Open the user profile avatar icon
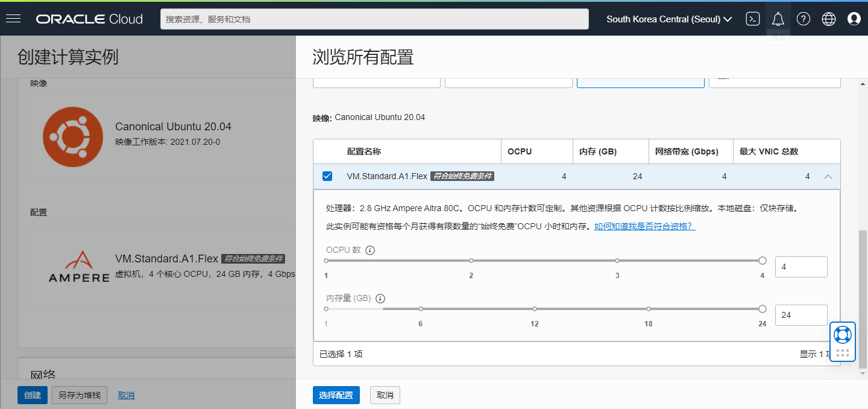Image resolution: width=868 pixels, height=409 pixels. coord(854,19)
